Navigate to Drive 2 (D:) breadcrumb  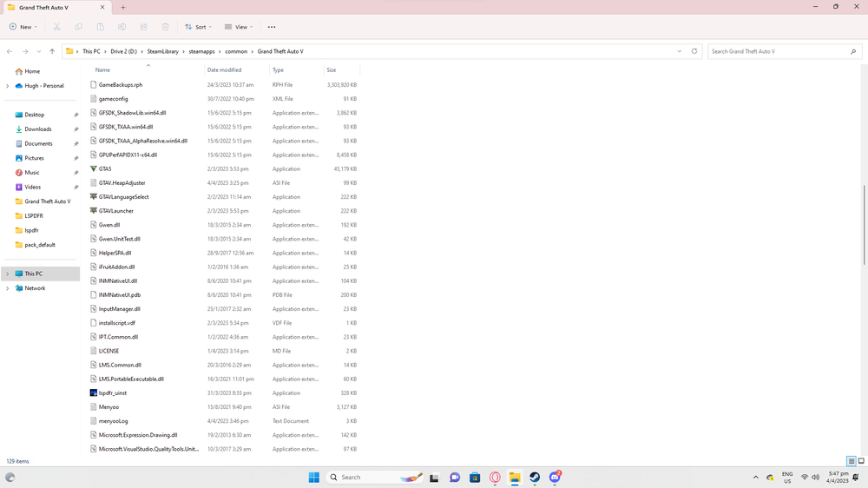[x=123, y=51]
